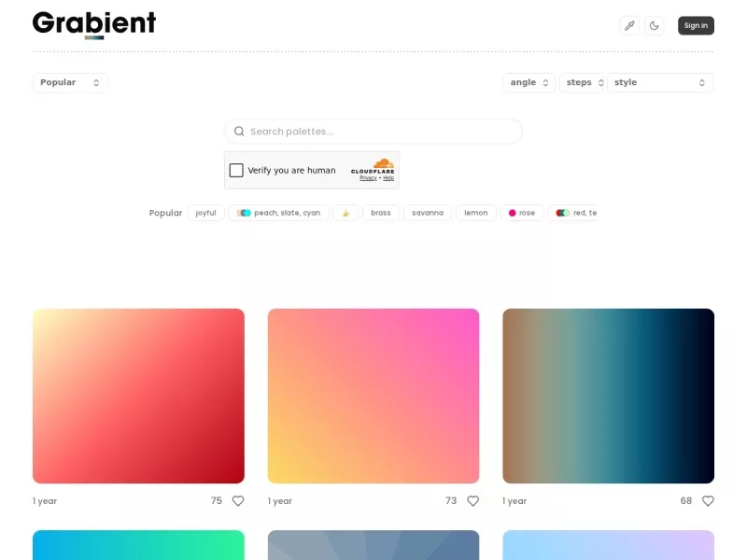The image size is (747, 560).
Task: Open the gray-blue angular gradient palette
Action: click(x=373, y=545)
